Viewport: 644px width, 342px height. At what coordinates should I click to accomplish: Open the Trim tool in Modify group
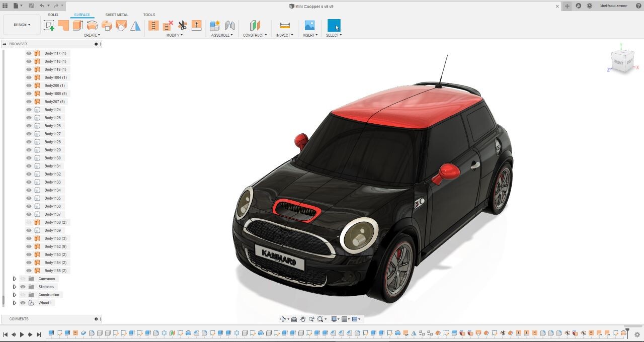[x=182, y=24]
